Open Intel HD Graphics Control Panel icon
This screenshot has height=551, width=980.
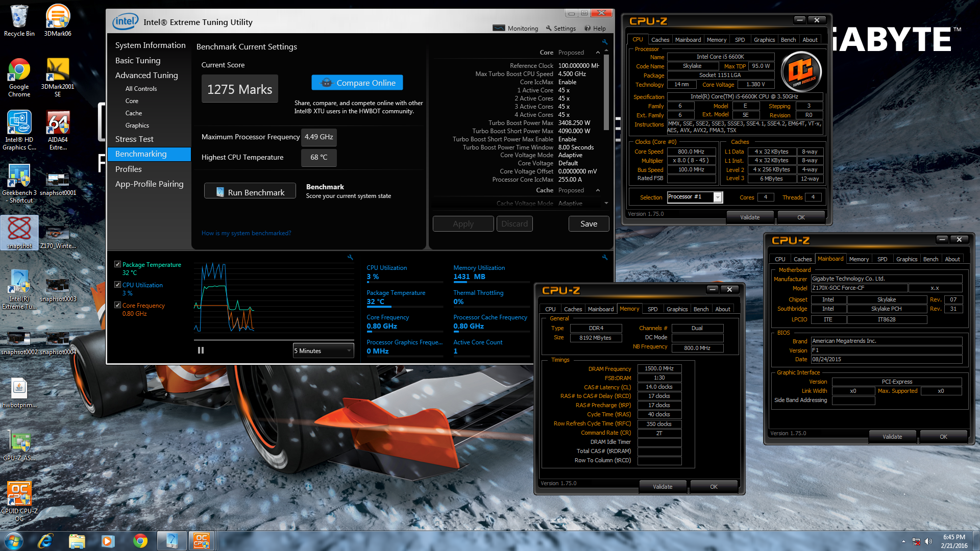tap(19, 131)
